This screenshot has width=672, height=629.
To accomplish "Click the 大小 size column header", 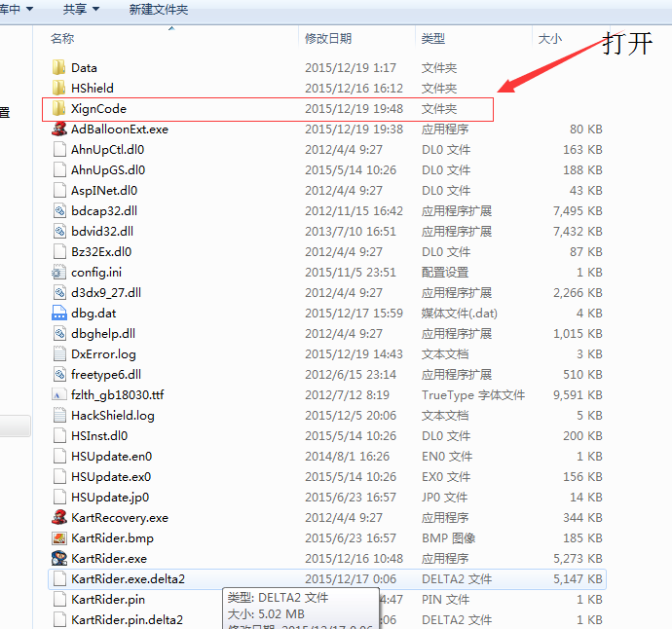I will pyautogui.click(x=550, y=38).
